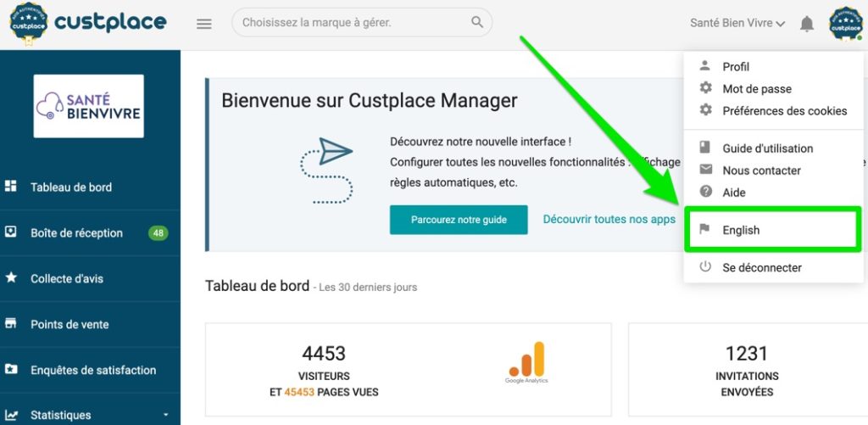Image resolution: width=868 pixels, height=425 pixels.
Task: Follow the Découvrir toutes nos apps link
Action: coord(609,219)
